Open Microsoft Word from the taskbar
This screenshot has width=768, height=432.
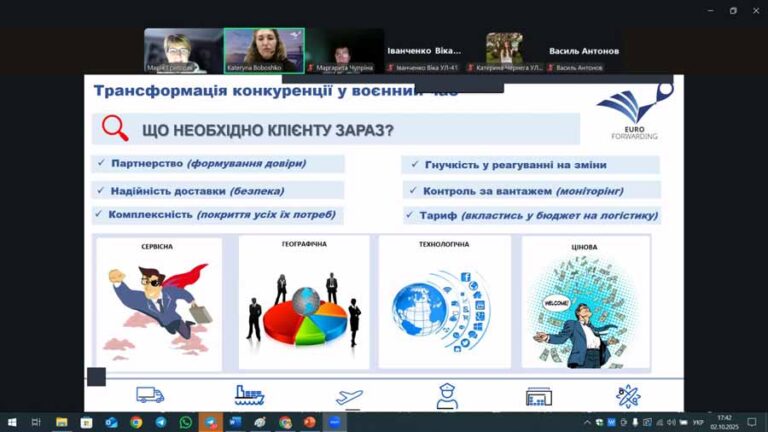coord(236,422)
